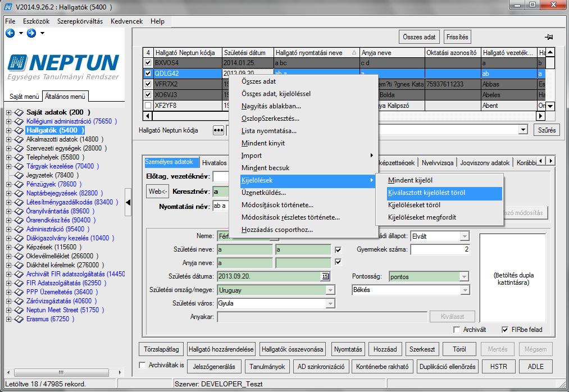Click the blue forward navigation arrow

click(31, 33)
